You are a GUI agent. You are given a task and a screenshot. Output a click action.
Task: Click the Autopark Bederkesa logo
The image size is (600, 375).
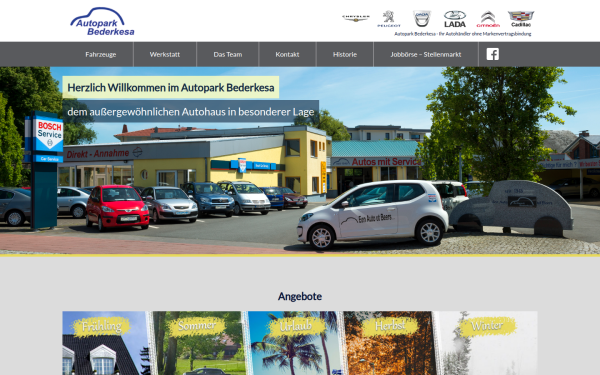pos(102,21)
